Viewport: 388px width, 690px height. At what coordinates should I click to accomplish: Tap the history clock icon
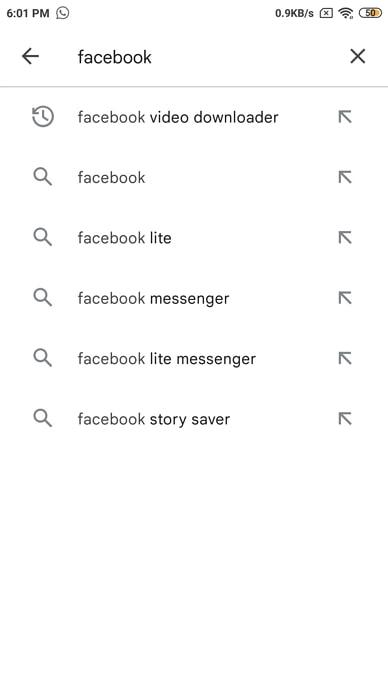click(x=43, y=117)
